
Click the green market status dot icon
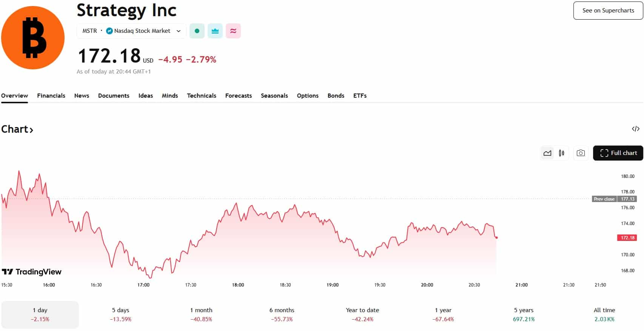197,31
